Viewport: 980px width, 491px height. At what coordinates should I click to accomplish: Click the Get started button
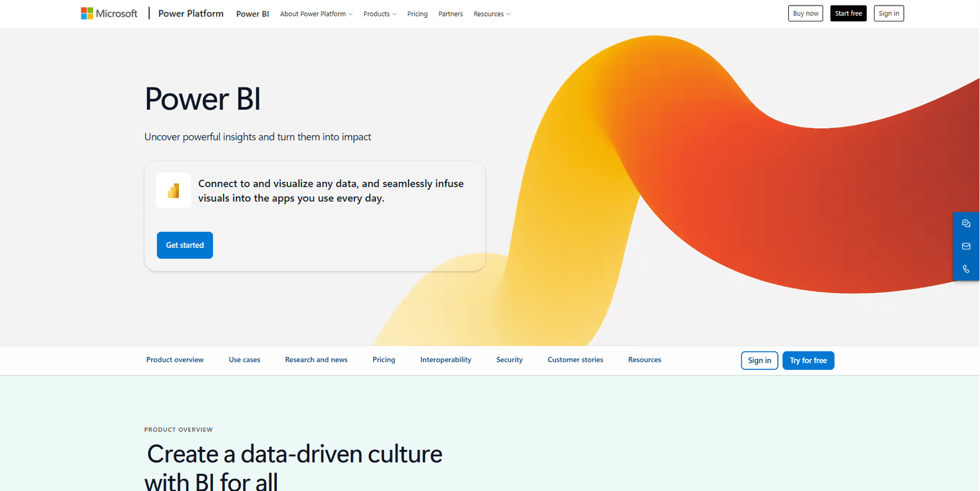185,245
